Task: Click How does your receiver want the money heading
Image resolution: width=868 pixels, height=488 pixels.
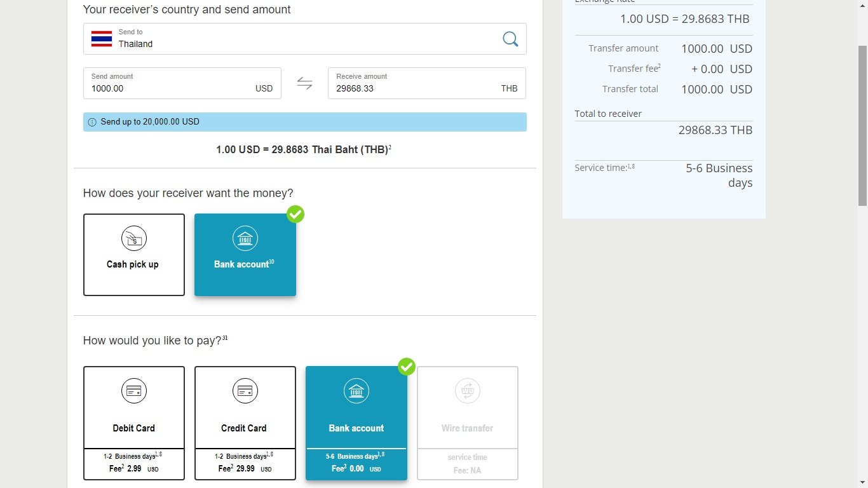Action: pos(188,193)
